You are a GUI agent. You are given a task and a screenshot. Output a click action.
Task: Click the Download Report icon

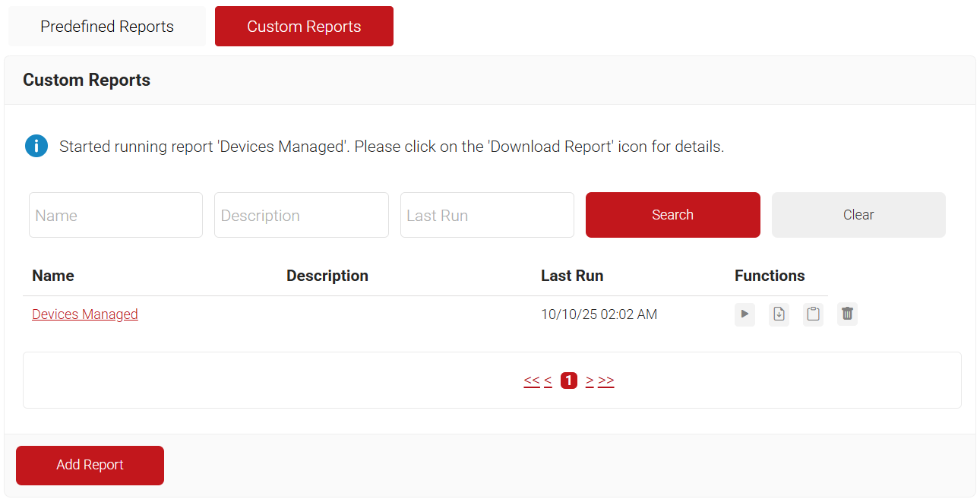point(779,314)
